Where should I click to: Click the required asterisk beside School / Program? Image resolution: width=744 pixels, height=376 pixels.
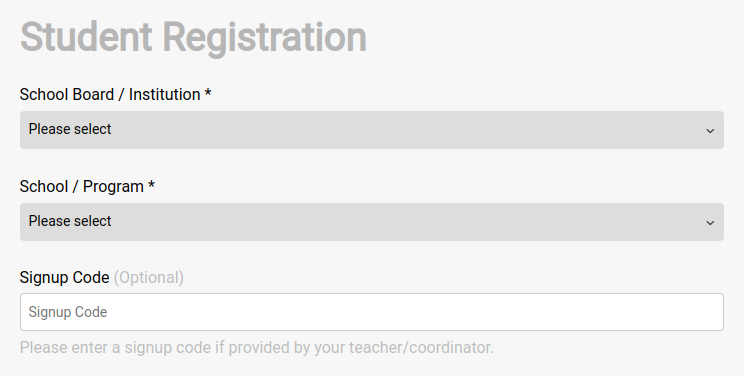pos(151,184)
